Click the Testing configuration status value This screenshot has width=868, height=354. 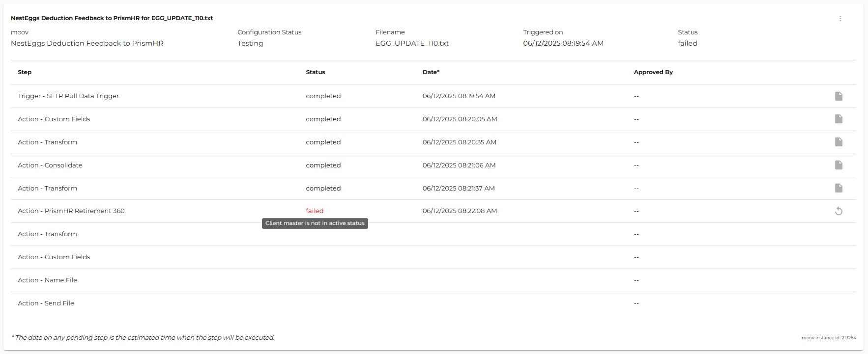coord(250,43)
